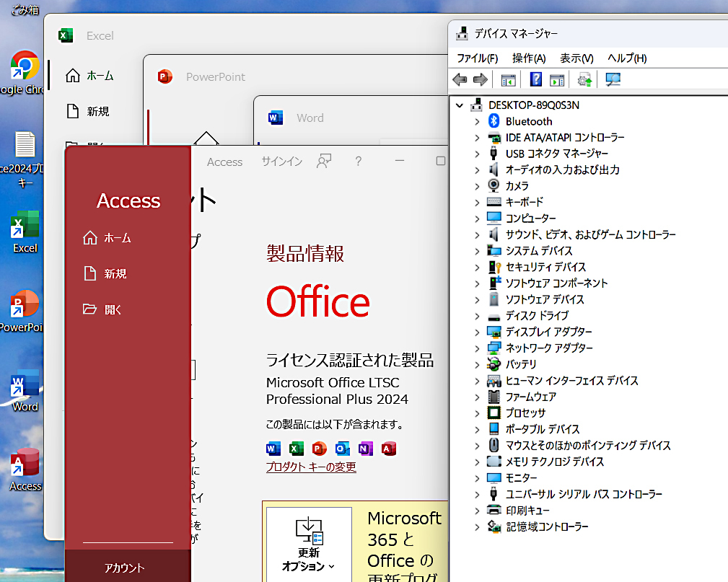
Task: Click the action pane toolbar icon right of help
Action: tap(557, 80)
